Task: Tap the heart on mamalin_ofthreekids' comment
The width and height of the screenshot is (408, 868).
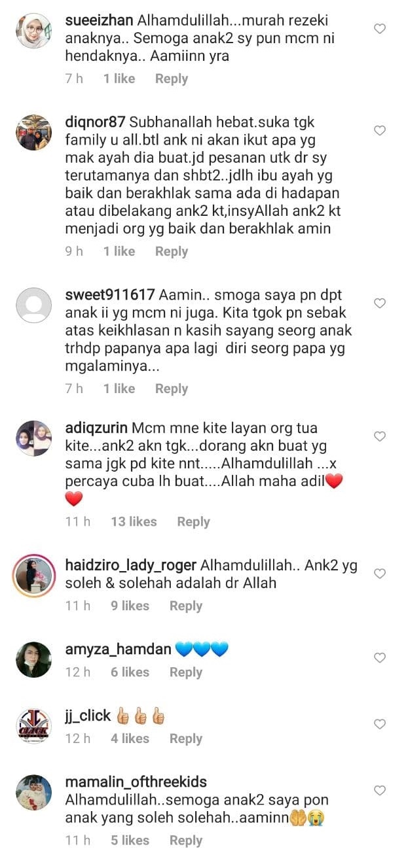Action: [380, 791]
